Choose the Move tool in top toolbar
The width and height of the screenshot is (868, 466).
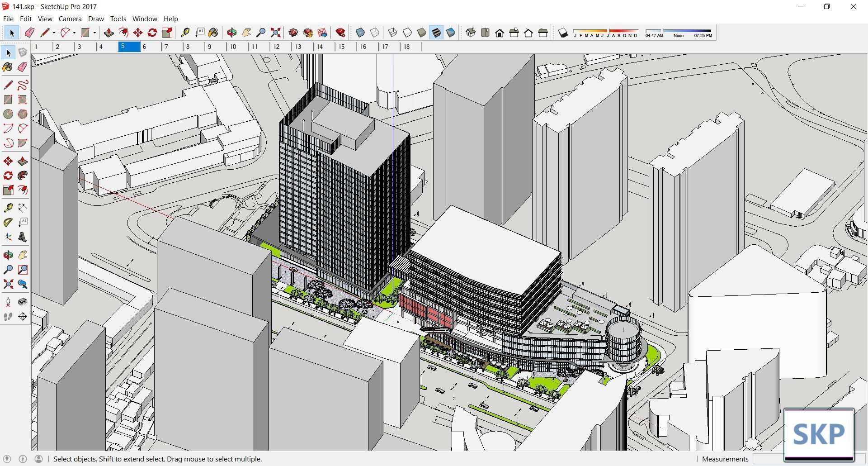pyautogui.click(x=138, y=33)
